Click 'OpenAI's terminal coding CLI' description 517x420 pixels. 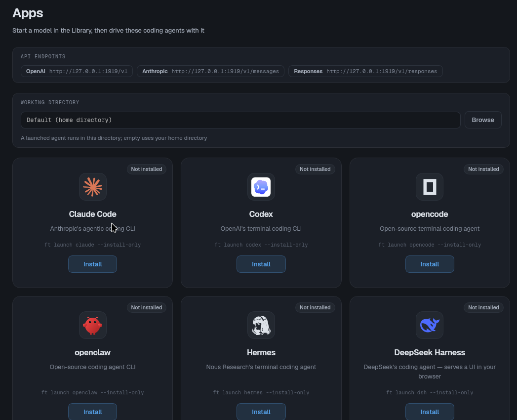pyautogui.click(x=261, y=229)
